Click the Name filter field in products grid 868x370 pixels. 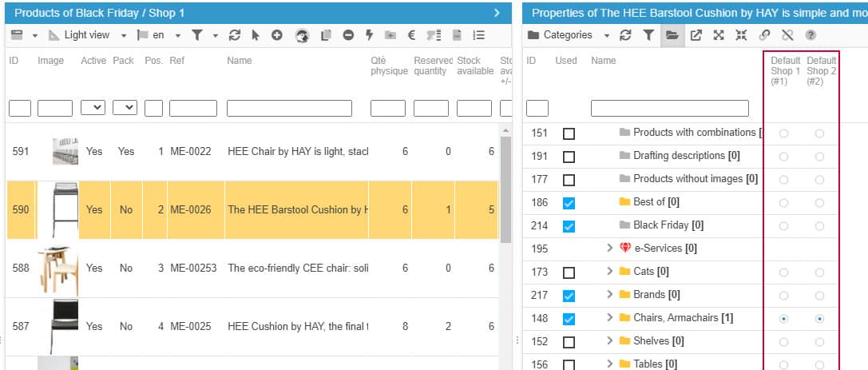click(x=289, y=108)
